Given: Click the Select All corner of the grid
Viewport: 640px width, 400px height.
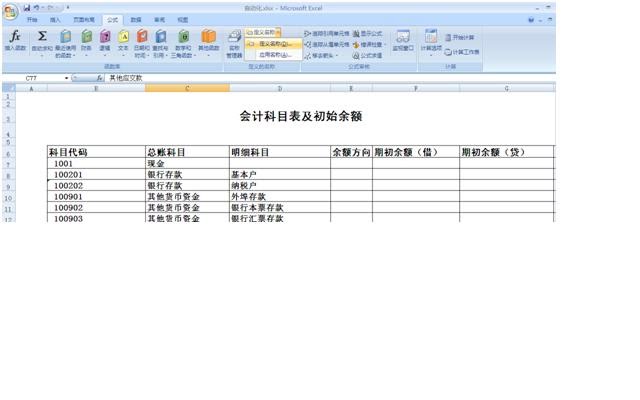Looking at the screenshot, I should click(9, 88).
